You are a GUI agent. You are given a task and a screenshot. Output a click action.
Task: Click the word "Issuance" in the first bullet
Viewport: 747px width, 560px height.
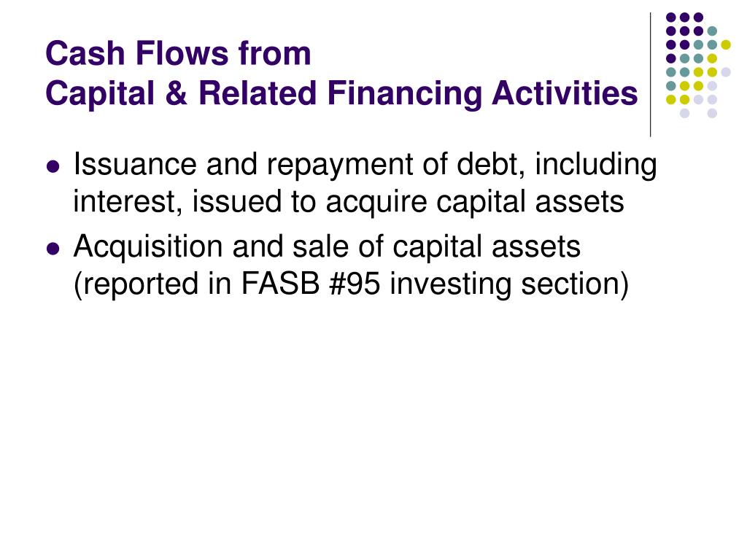point(135,164)
